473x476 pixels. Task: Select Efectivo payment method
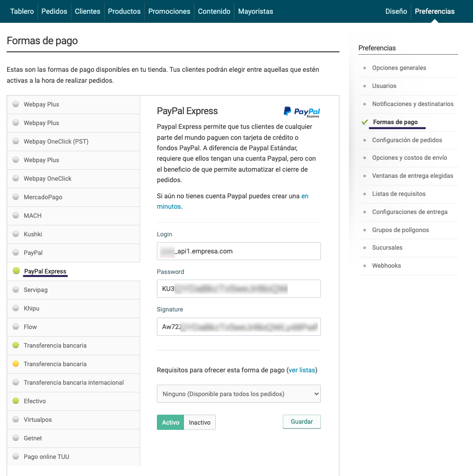click(73, 401)
